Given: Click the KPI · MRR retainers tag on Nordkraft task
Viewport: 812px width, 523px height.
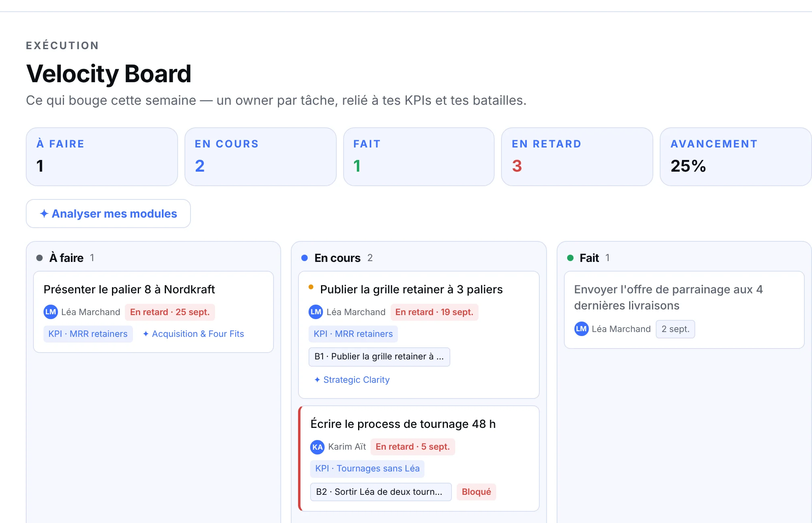Looking at the screenshot, I should [x=88, y=334].
